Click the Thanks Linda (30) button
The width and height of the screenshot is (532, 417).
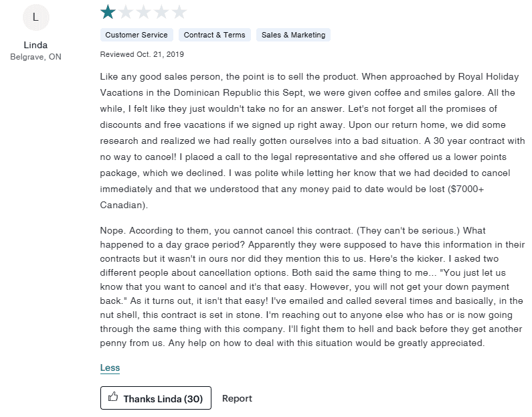(156, 398)
